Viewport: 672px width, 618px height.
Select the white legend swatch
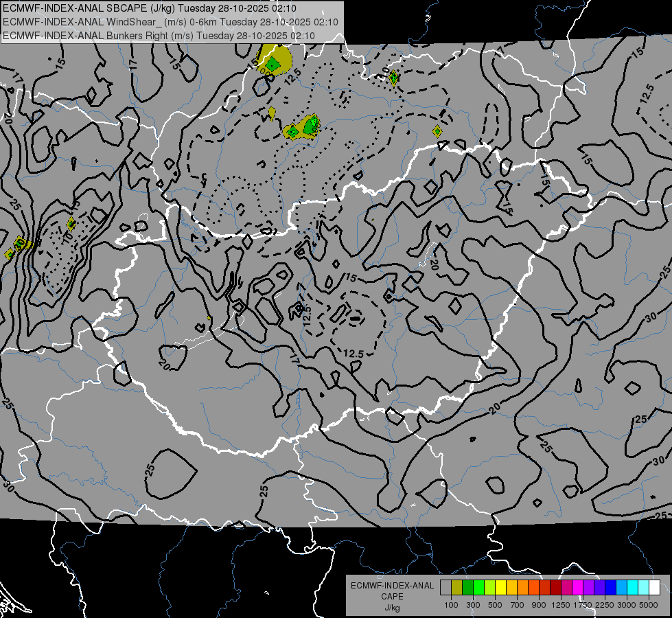tap(654, 588)
